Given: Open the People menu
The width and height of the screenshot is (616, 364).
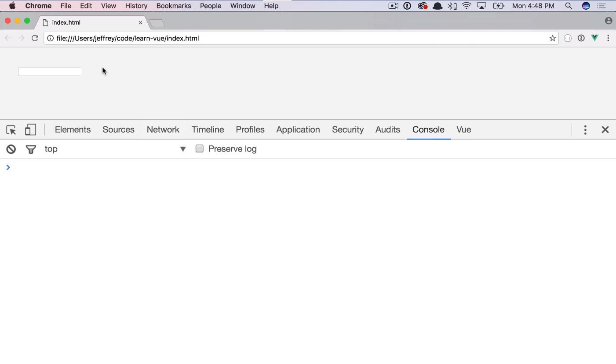Looking at the screenshot, I should coord(211,6).
